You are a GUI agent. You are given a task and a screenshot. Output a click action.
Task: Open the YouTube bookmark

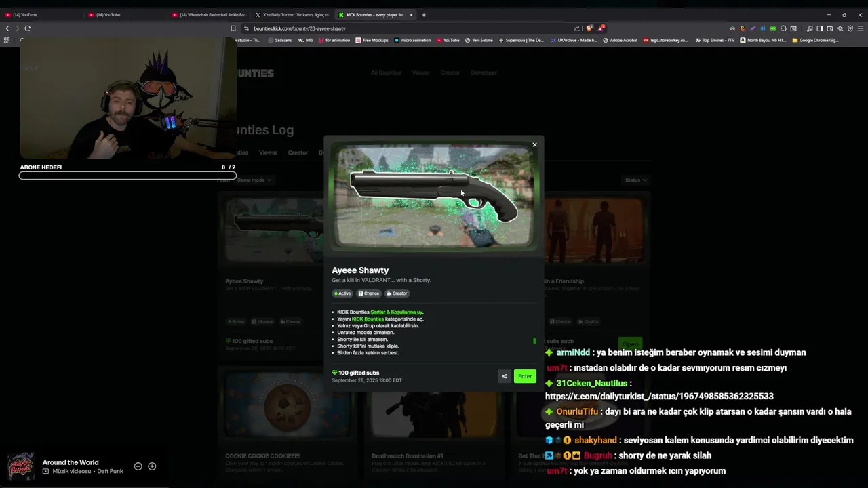click(x=448, y=41)
